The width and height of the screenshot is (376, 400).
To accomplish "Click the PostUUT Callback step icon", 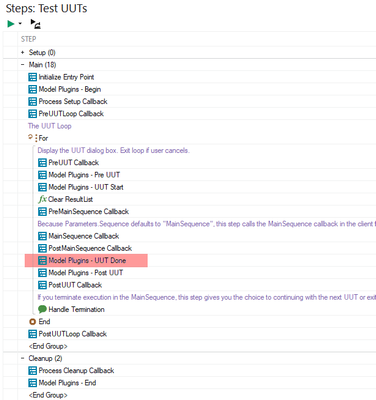I will [42, 285].
